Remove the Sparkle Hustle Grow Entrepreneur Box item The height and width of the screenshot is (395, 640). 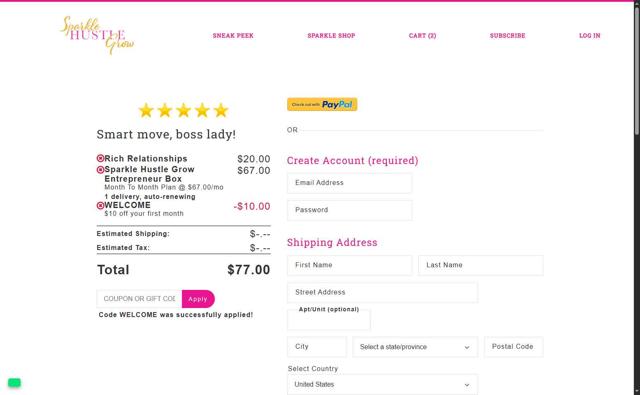(100, 170)
